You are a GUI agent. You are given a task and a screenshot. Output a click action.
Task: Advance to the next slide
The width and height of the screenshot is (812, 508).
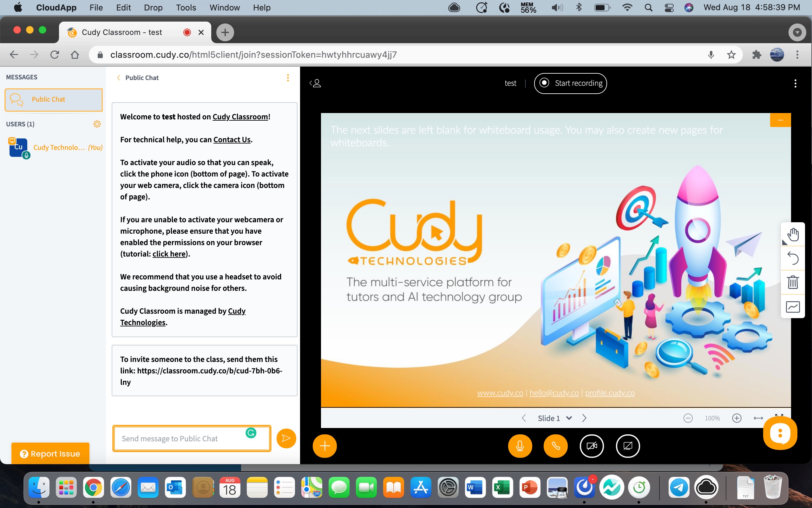click(584, 418)
